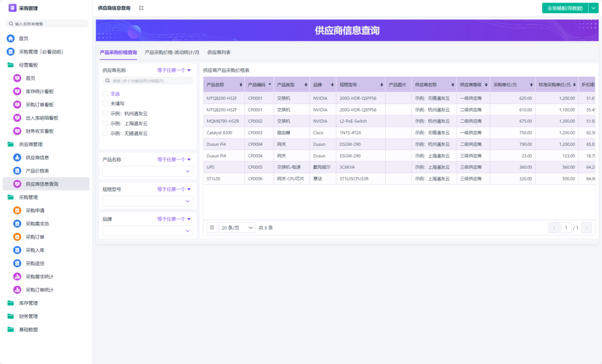The height and width of the screenshot is (364, 602).
Task: Open 首页 home icon in sidebar
Action: coord(11,39)
